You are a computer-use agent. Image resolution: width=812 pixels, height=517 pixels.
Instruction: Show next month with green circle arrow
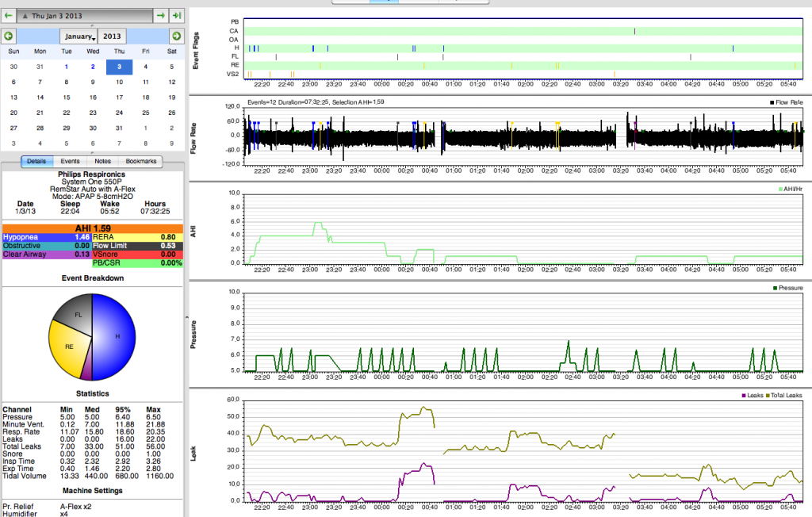click(177, 36)
